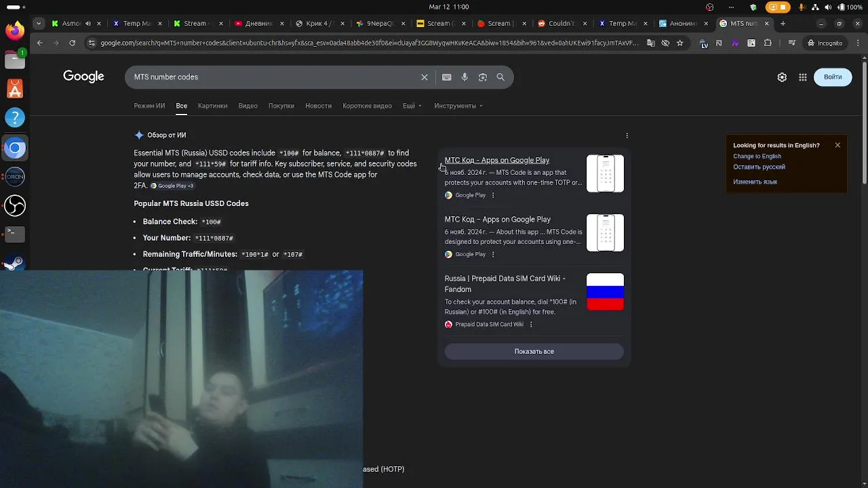Image resolution: width=868 pixels, height=488 pixels.
Task: Open the QR code extension icon
Action: [751, 43]
